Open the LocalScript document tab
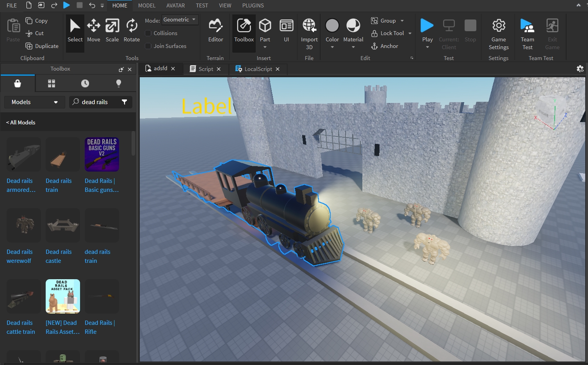 coord(258,69)
